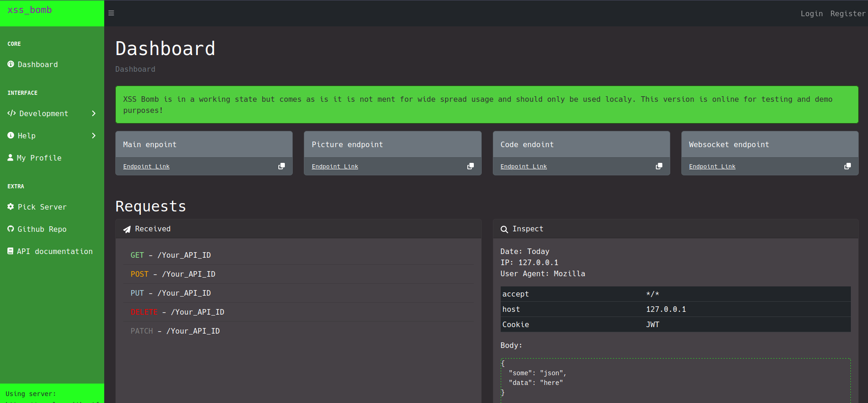
Task: Click the copy icon on Main endpoint card
Action: (x=281, y=166)
